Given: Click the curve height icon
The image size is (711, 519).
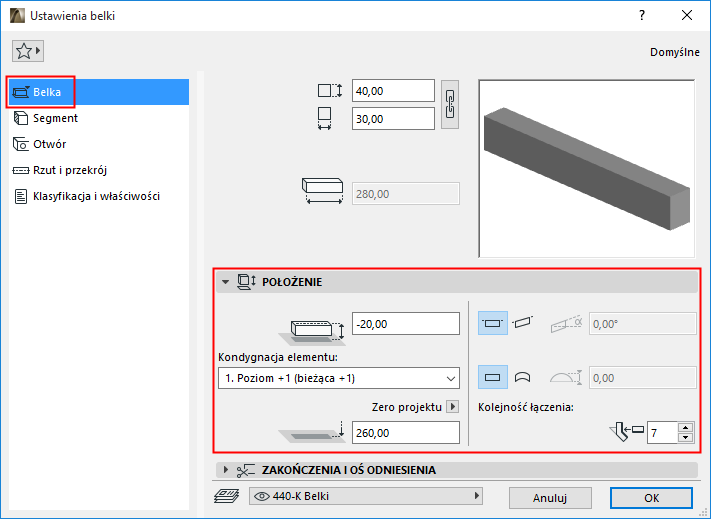Looking at the screenshot, I should [566, 378].
